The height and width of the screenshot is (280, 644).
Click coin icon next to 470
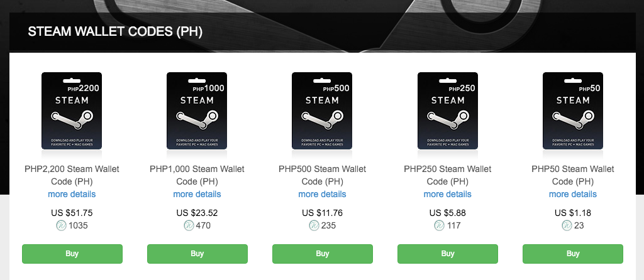pyautogui.click(x=189, y=225)
